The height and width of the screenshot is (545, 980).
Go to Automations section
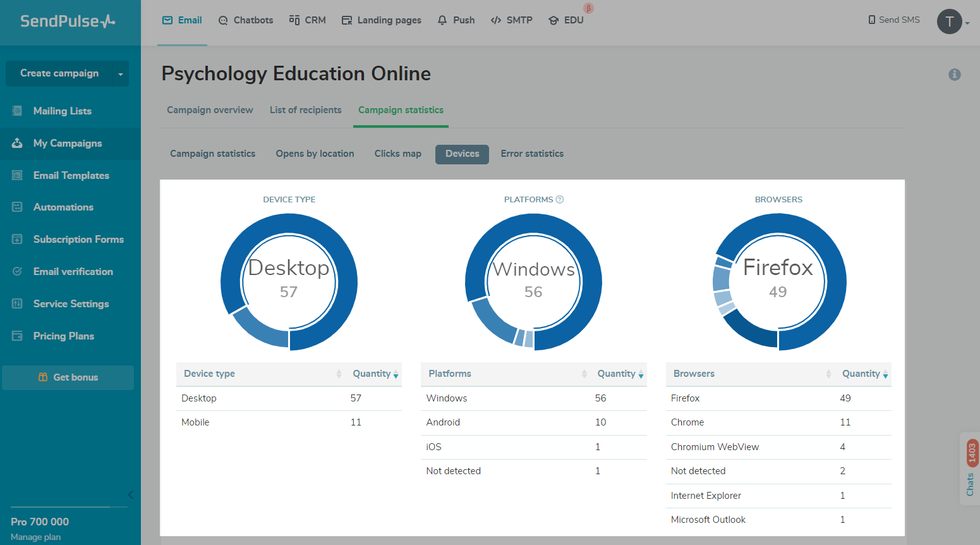(x=63, y=207)
